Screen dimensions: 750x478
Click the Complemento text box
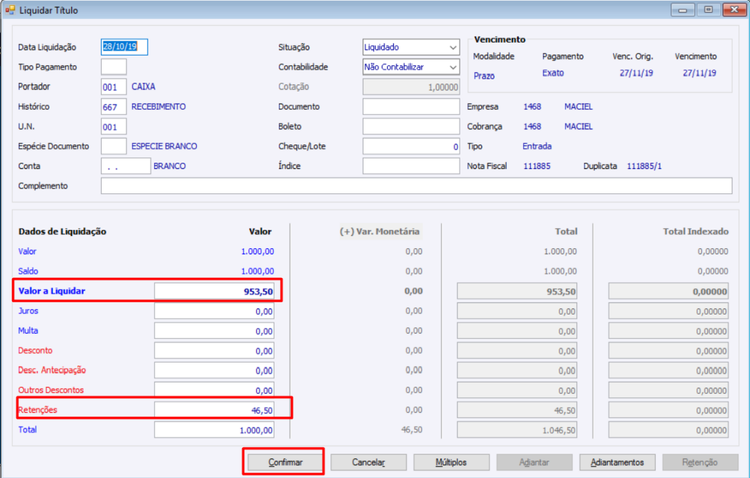tap(416, 186)
